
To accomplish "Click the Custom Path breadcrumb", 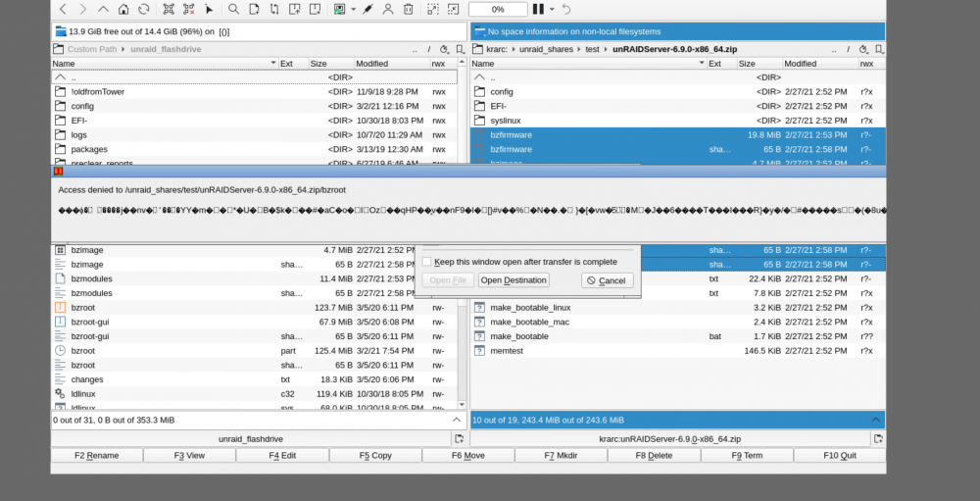I will (92, 49).
